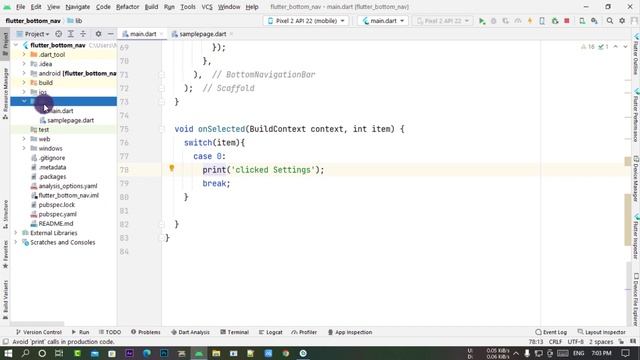Open the Refactor menu
The width and height of the screenshot is (640, 360).
[127, 7]
